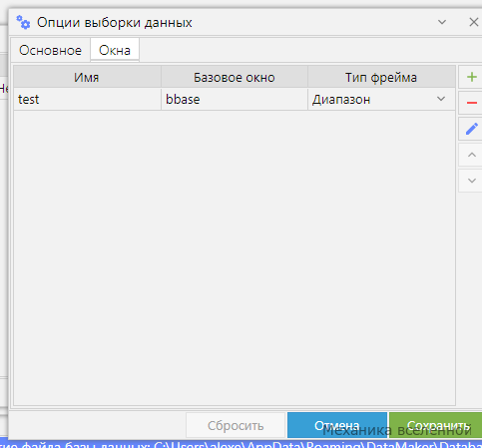Collapse dialog with title bar chevron
482x448 pixels.
click(x=442, y=22)
